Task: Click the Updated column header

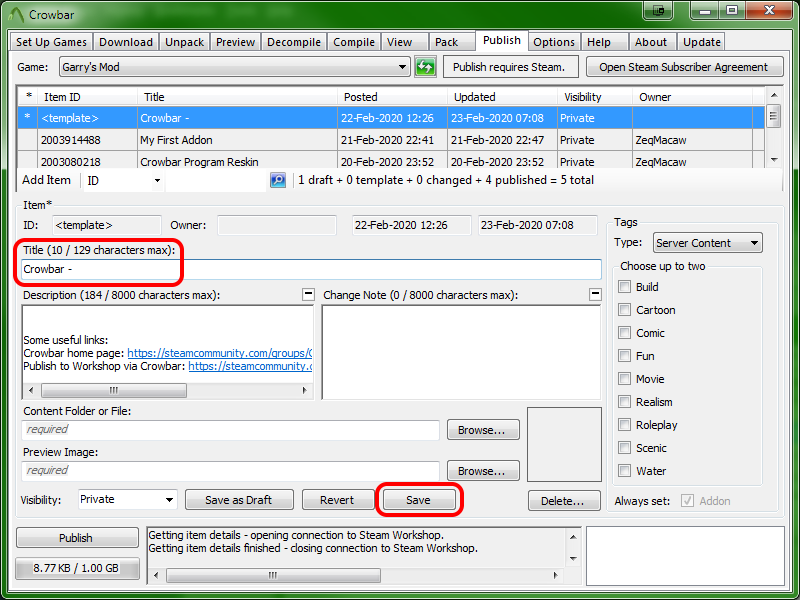Action: pos(503,97)
